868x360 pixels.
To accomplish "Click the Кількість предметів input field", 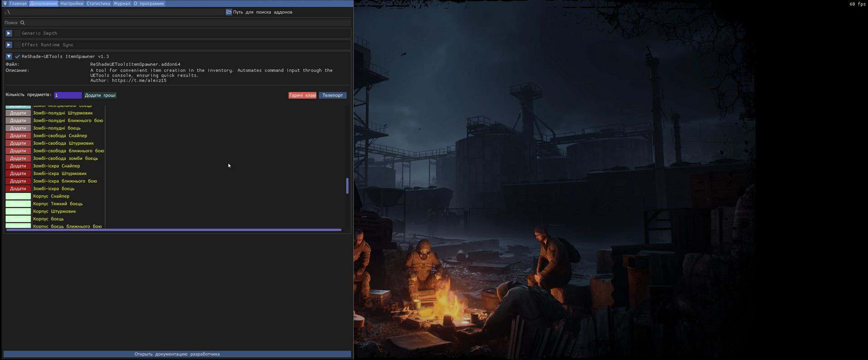I will pos(68,96).
